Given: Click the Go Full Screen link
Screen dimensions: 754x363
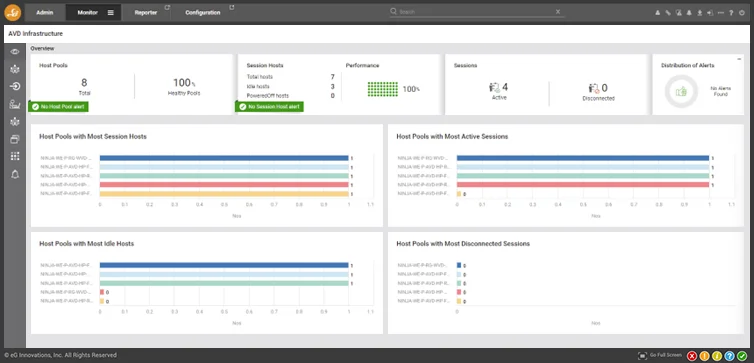Looking at the screenshot, I should (x=666, y=355).
